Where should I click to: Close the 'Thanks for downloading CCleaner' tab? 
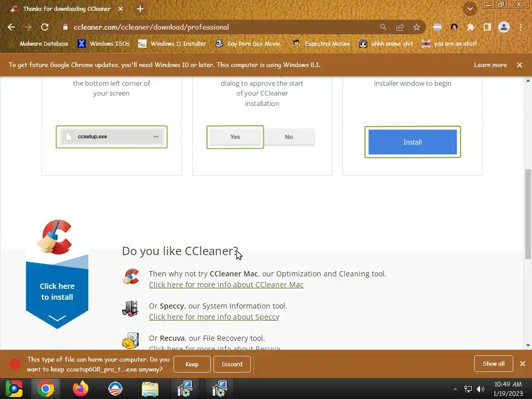(x=121, y=9)
